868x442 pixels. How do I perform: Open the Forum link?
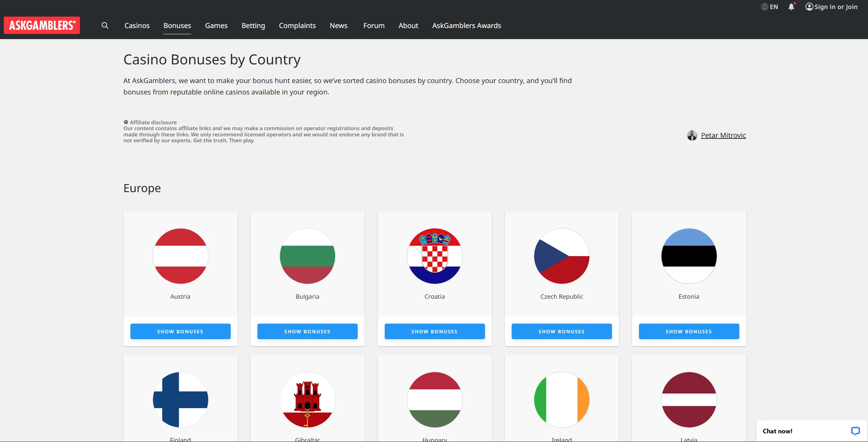374,25
